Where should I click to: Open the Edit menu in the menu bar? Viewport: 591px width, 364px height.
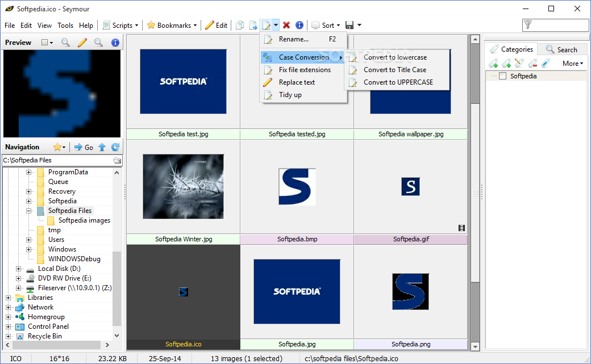[x=26, y=25]
